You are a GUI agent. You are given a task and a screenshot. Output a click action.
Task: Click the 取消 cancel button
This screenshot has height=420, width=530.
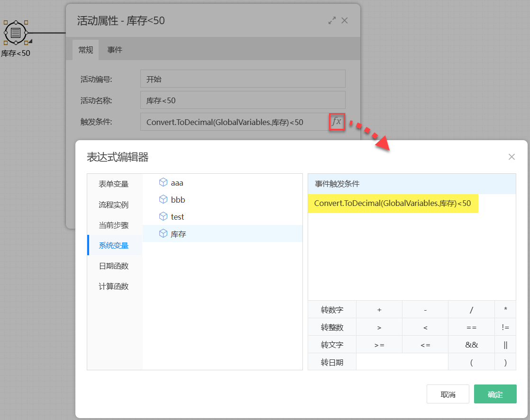click(x=448, y=393)
